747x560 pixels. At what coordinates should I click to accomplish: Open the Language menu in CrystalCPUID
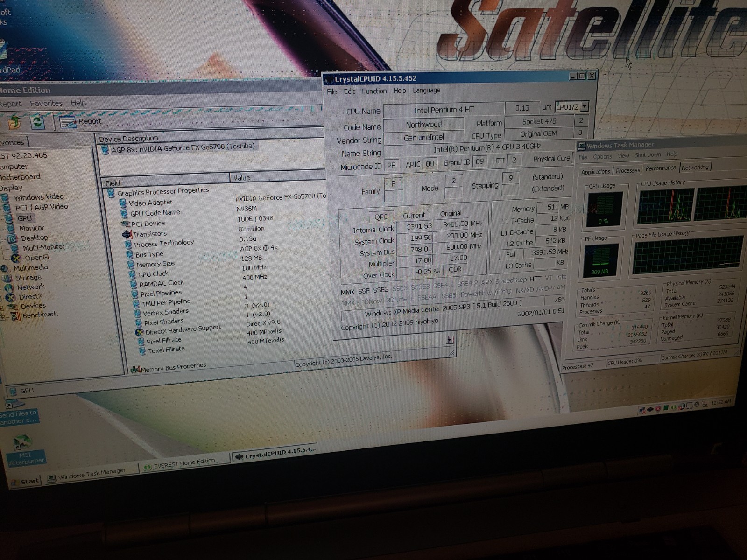426,90
